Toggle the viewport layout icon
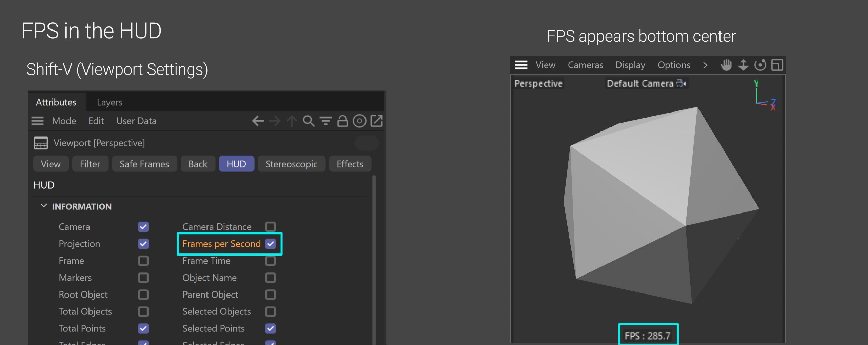The width and height of the screenshot is (868, 345). [x=777, y=65]
